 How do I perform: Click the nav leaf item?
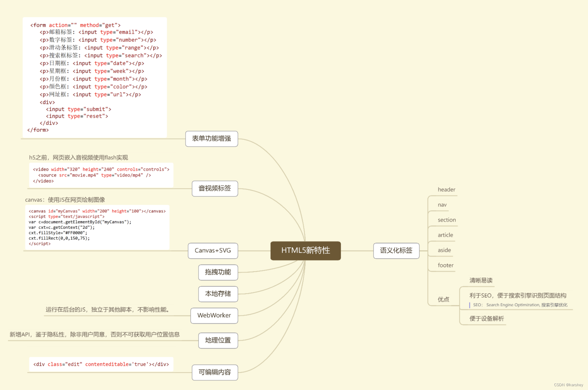click(442, 205)
